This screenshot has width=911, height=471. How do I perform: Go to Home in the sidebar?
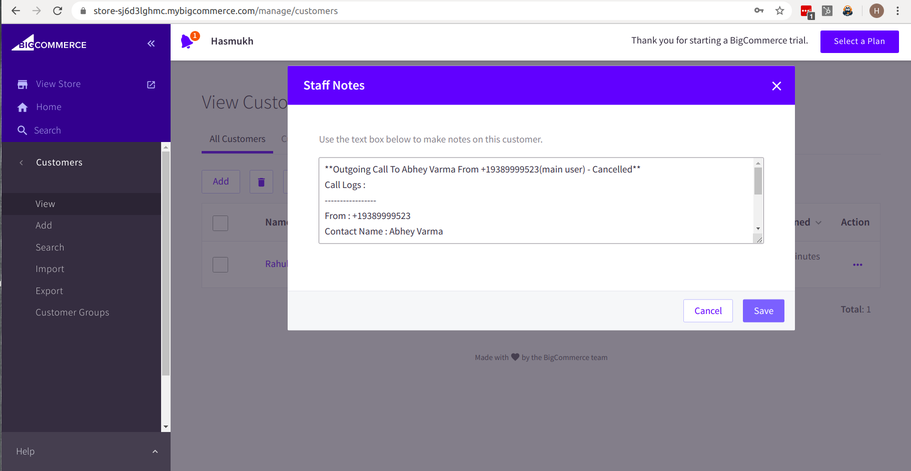click(x=48, y=107)
